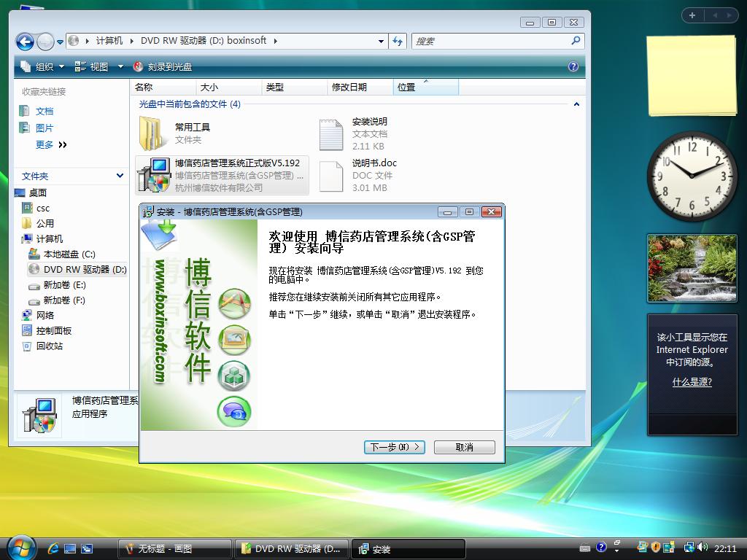747x560 pixels.
Task: Click the blue help icon in Explorer toolbar
Action: coord(573,66)
